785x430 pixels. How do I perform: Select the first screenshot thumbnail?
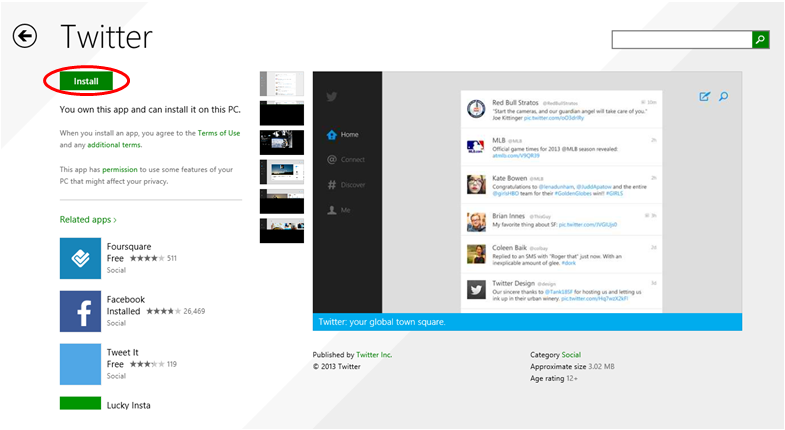tap(282, 84)
